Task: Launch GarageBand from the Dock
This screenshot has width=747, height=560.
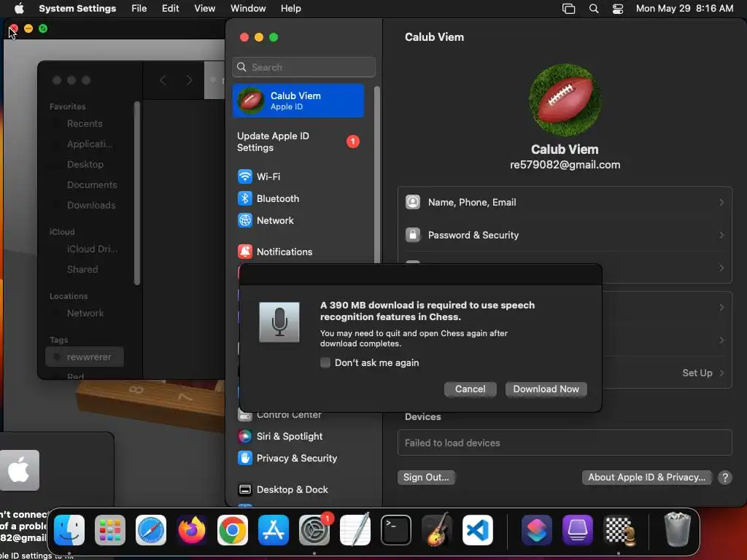Action: pyautogui.click(x=437, y=529)
